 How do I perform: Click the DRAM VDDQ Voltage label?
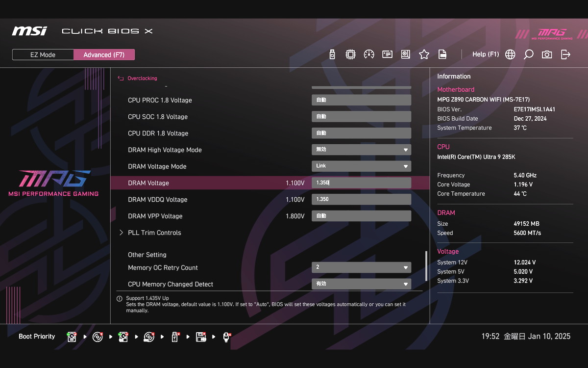[158, 200]
